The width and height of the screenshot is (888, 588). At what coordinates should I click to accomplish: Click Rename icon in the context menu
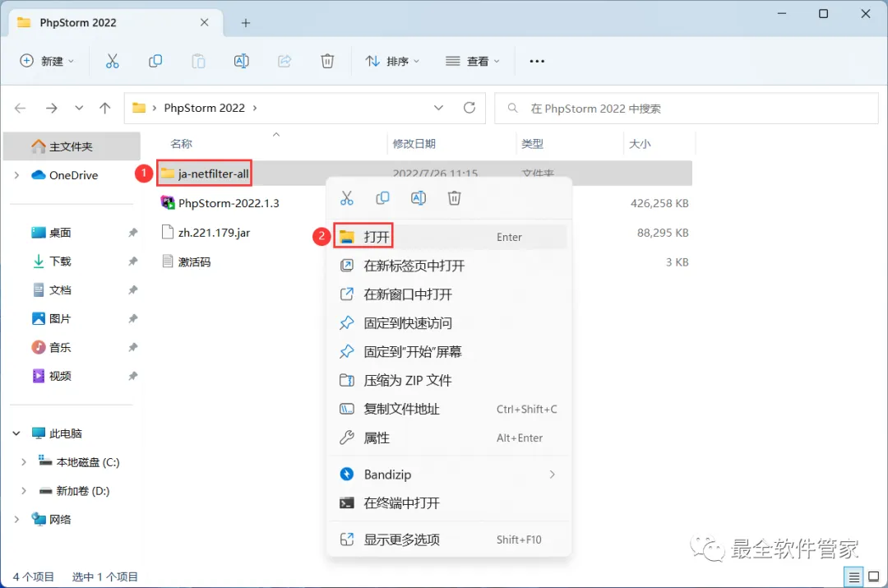coord(419,198)
